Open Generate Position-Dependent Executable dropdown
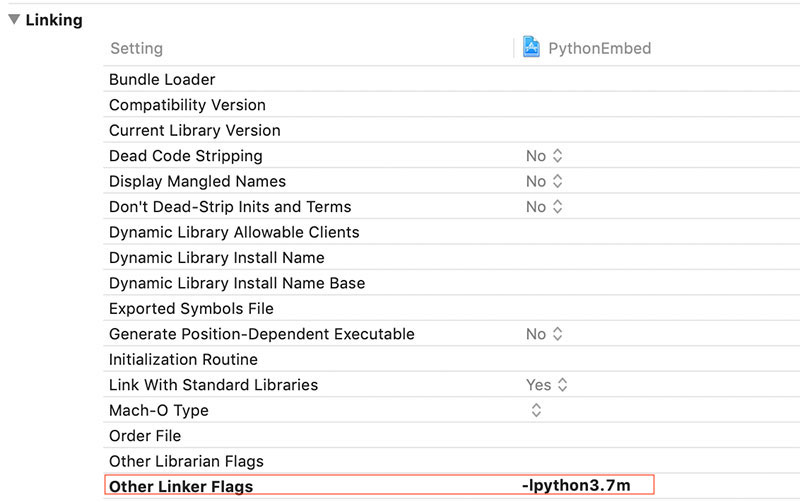The height and width of the screenshot is (502, 800). (x=544, y=334)
